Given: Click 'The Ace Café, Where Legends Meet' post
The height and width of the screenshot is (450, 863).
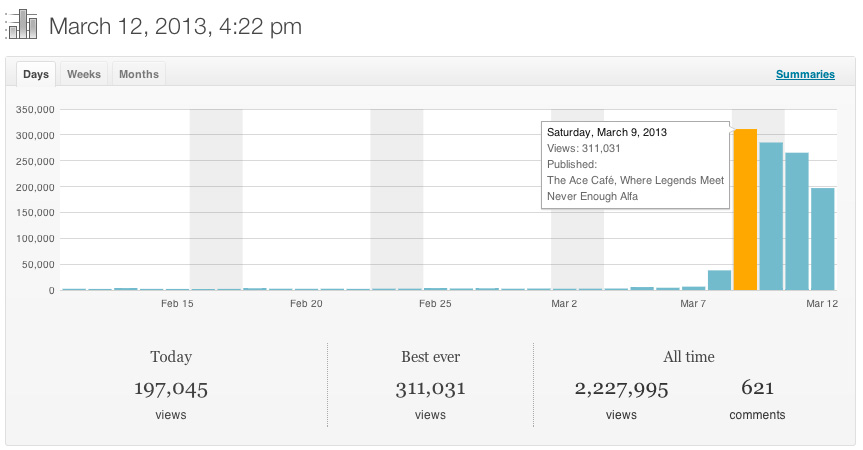Looking at the screenshot, I should tap(635, 180).
